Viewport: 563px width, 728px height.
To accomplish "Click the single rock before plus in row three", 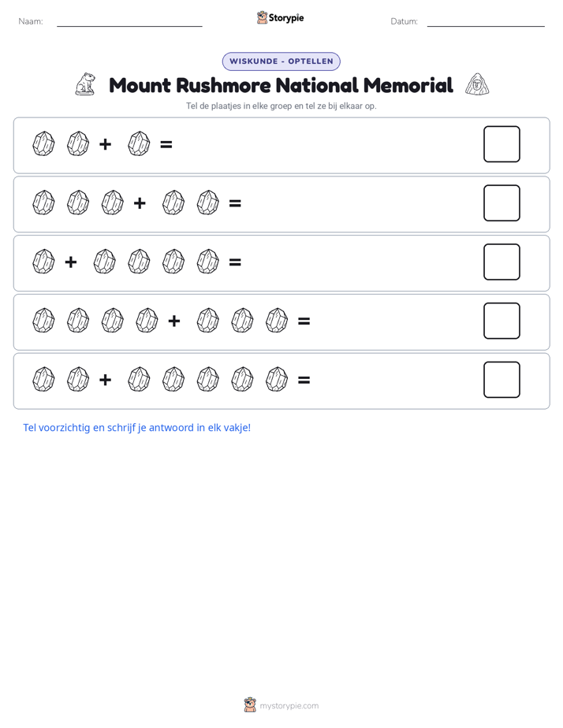I will (43, 262).
